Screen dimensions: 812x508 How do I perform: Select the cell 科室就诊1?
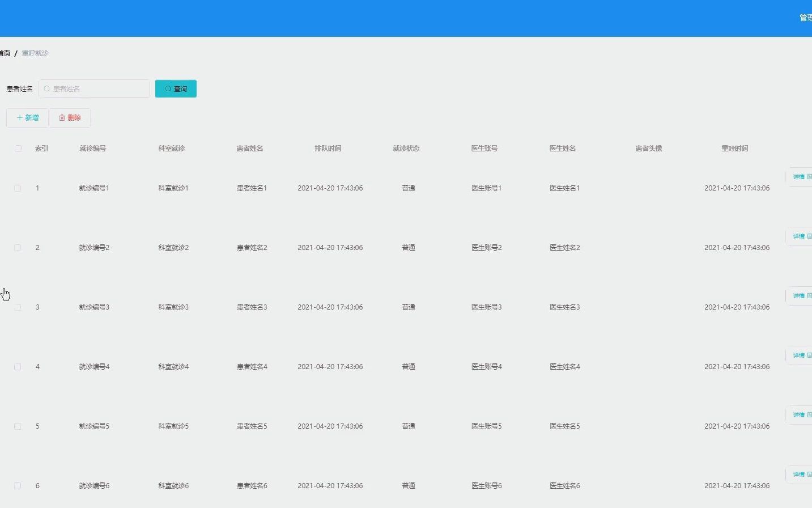(173, 188)
